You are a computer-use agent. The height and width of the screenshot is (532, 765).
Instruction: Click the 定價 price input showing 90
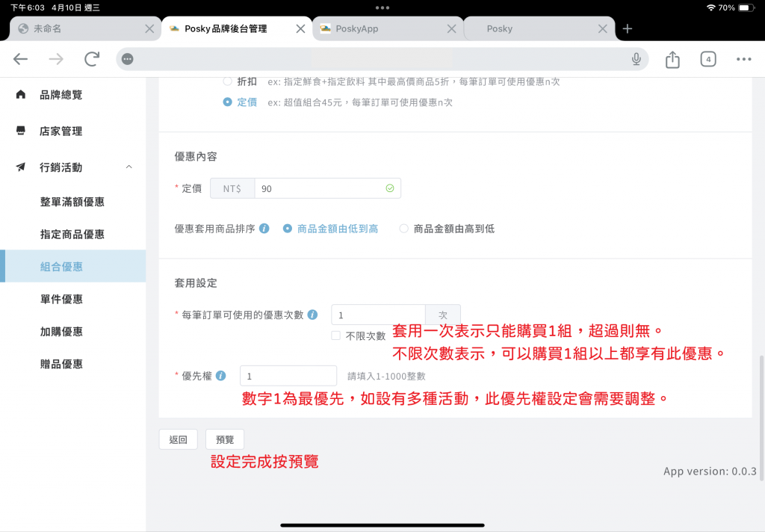tap(327, 188)
